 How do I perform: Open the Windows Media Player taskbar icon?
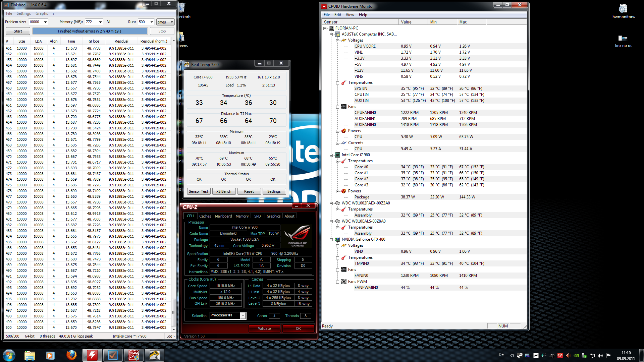[x=50, y=355]
